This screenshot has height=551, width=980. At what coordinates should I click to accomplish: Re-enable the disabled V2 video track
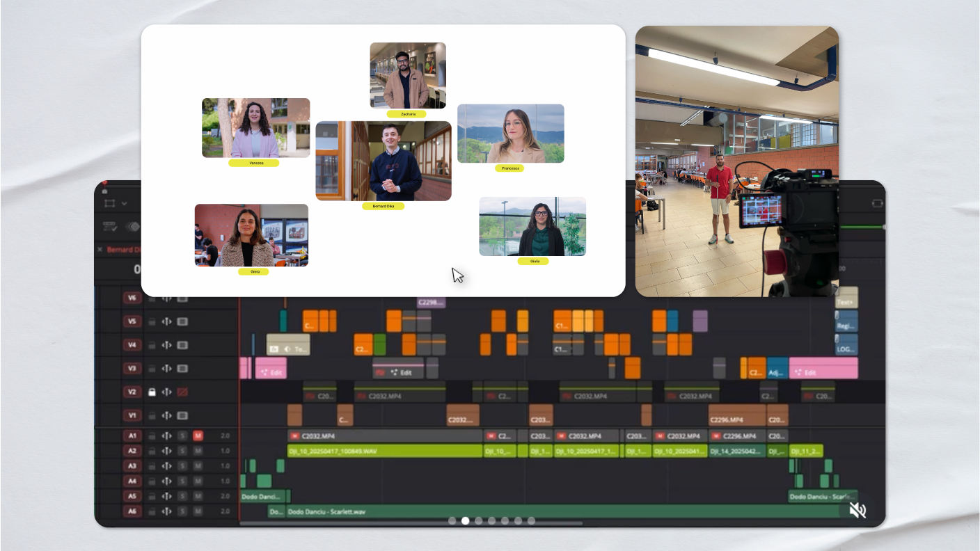[182, 392]
